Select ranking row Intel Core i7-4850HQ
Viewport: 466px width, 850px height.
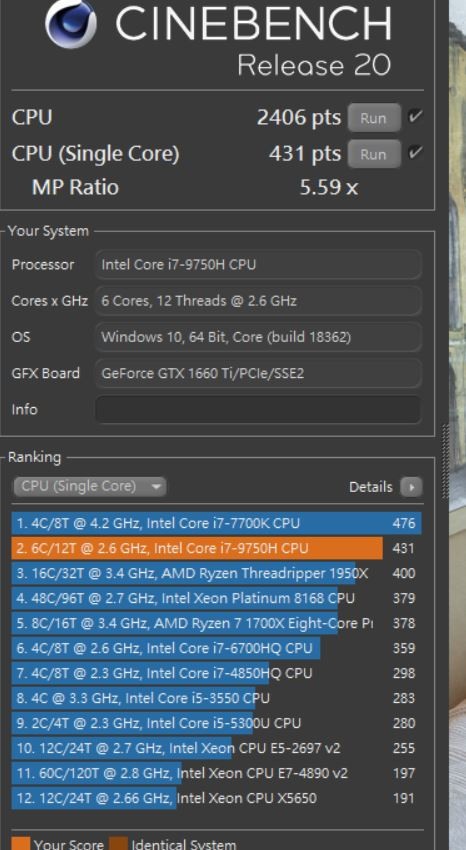[216, 673]
